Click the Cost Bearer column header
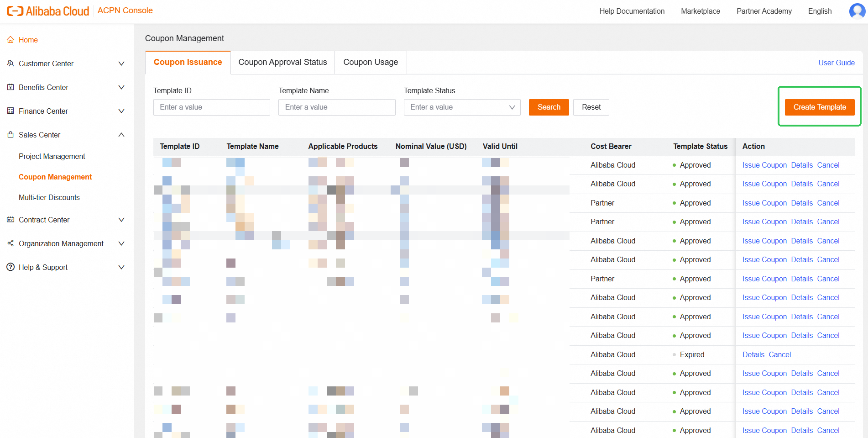Screen dimensions: 868x438 click(x=611, y=146)
